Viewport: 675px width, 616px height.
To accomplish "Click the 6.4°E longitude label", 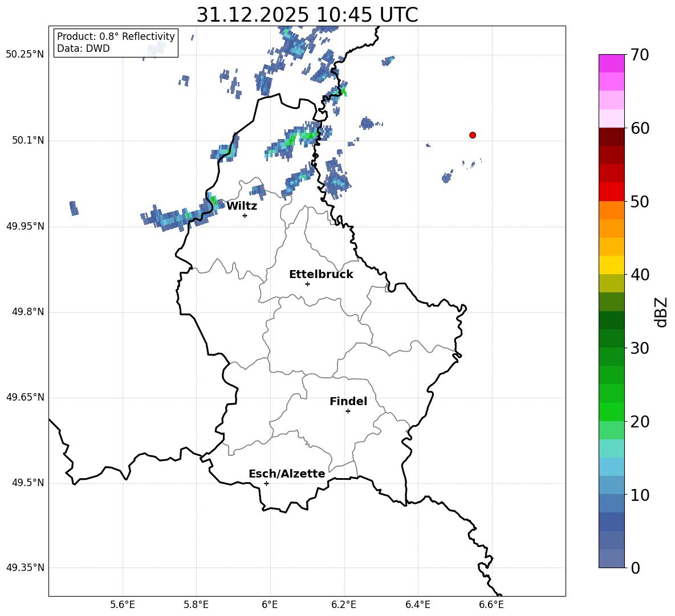I will click(x=417, y=605).
